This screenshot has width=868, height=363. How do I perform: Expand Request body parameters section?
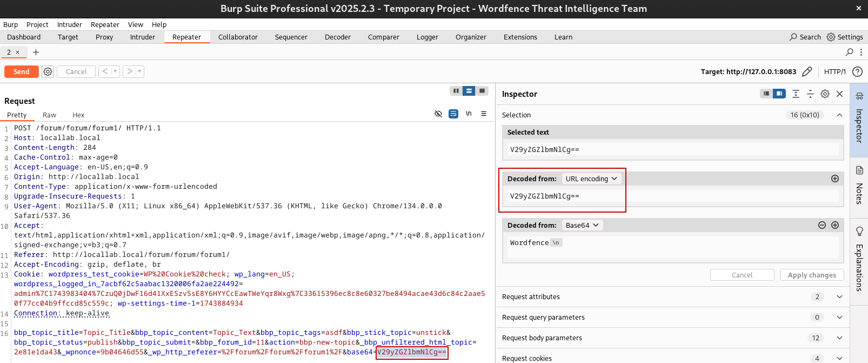click(839, 338)
